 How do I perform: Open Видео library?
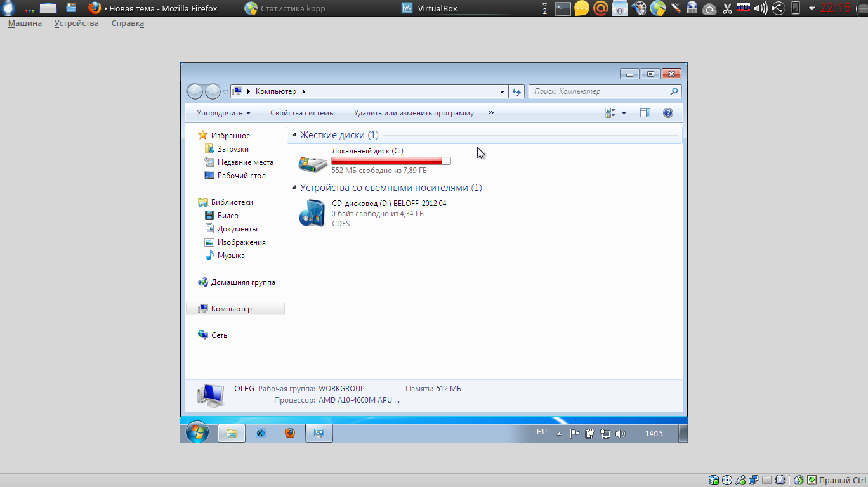[228, 215]
